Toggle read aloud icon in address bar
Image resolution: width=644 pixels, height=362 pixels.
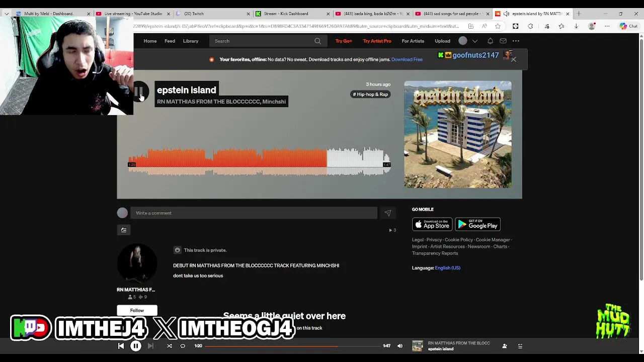pos(485,26)
